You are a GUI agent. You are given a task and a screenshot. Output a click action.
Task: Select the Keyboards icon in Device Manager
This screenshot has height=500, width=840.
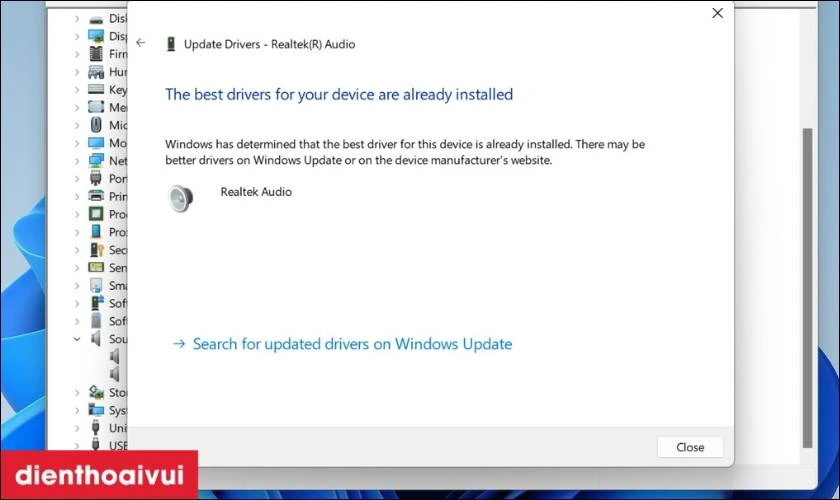(x=96, y=89)
